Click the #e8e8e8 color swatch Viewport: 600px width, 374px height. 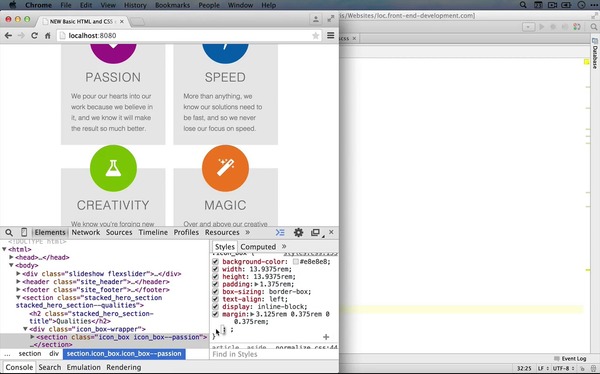(296, 262)
